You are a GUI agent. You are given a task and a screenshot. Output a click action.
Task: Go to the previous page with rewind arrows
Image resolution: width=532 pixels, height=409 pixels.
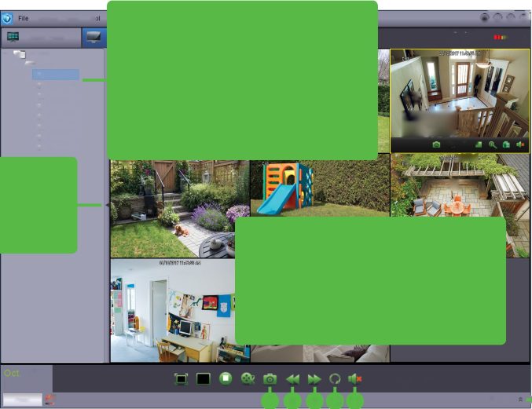click(x=292, y=378)
